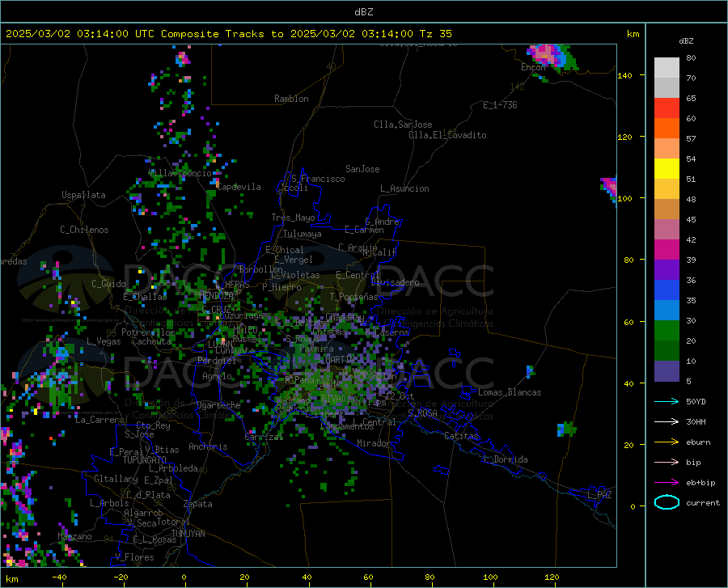Image resolution: width=728 pixels, height=588 pixels.
Task: Click the Tulumaya map label
Action: (x=303, y=234)
